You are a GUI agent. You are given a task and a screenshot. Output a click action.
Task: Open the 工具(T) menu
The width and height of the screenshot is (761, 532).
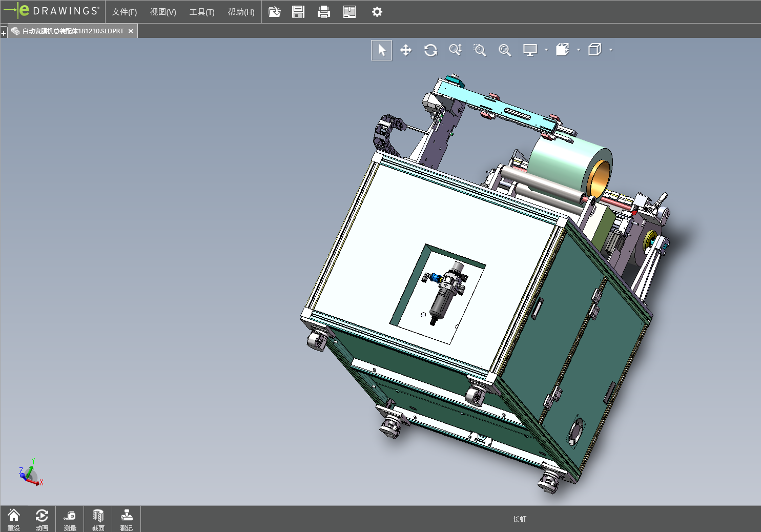click(x=202, y=12)
